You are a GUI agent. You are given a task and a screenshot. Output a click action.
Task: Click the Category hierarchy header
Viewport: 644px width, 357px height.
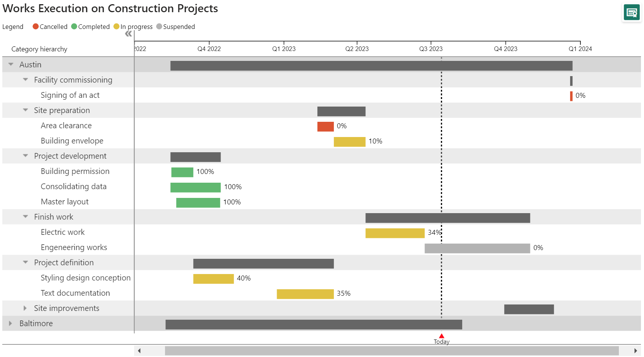(x=39, y=49)
